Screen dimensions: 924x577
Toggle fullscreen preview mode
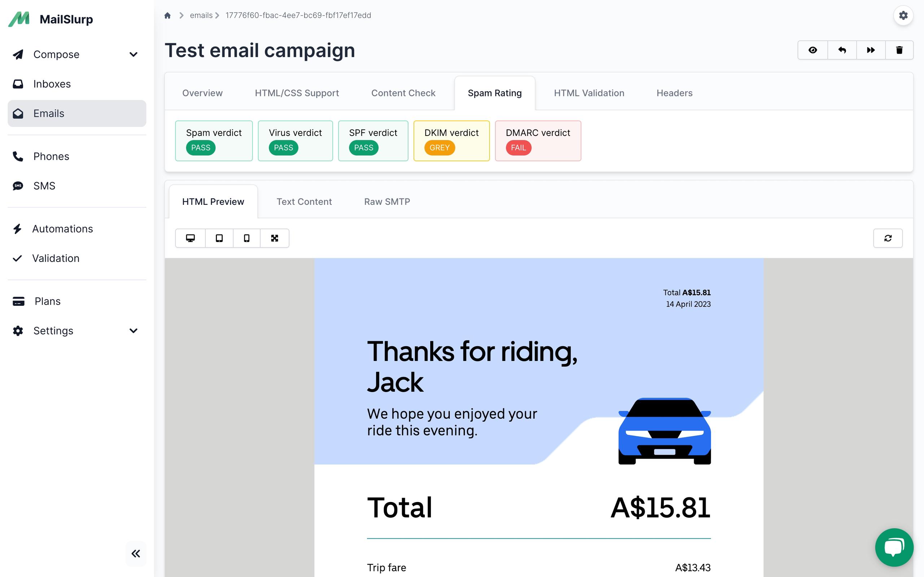[x=275, y=238]
